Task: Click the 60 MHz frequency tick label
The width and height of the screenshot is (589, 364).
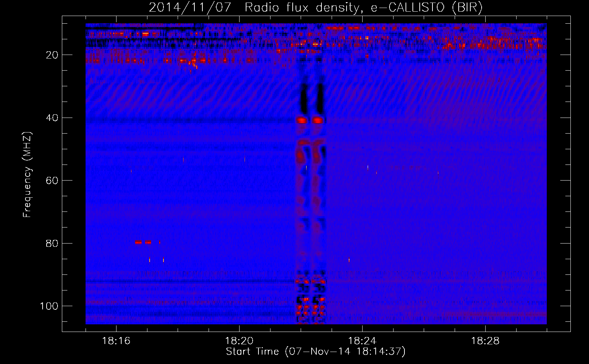Action: [x=52, y=181]
